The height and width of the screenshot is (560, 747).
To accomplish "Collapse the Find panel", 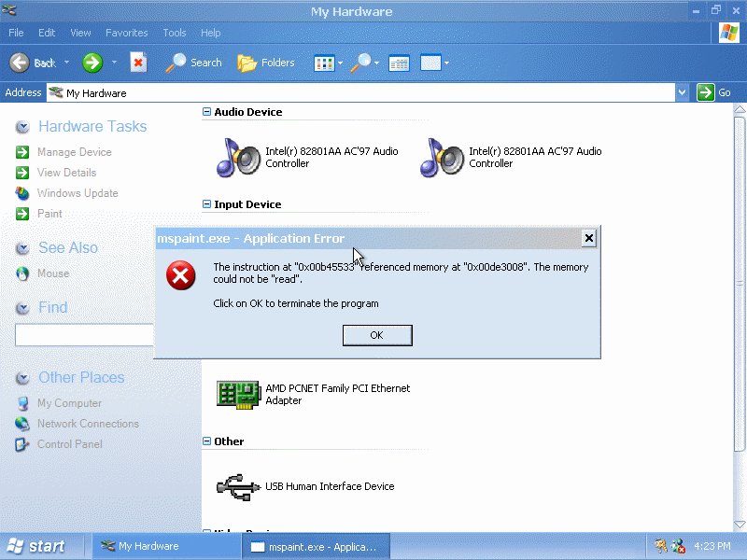I will click(x=22, y=308).
